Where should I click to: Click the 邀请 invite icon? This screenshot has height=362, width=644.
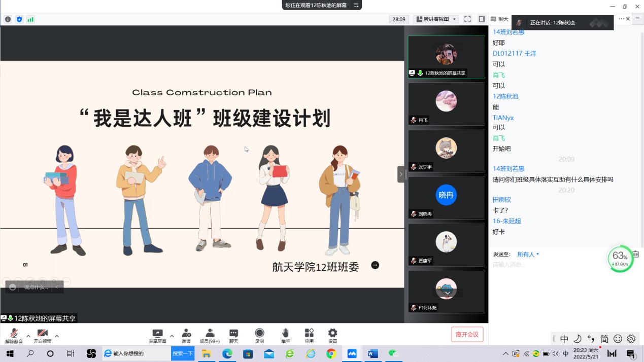(x=186, y=335)
